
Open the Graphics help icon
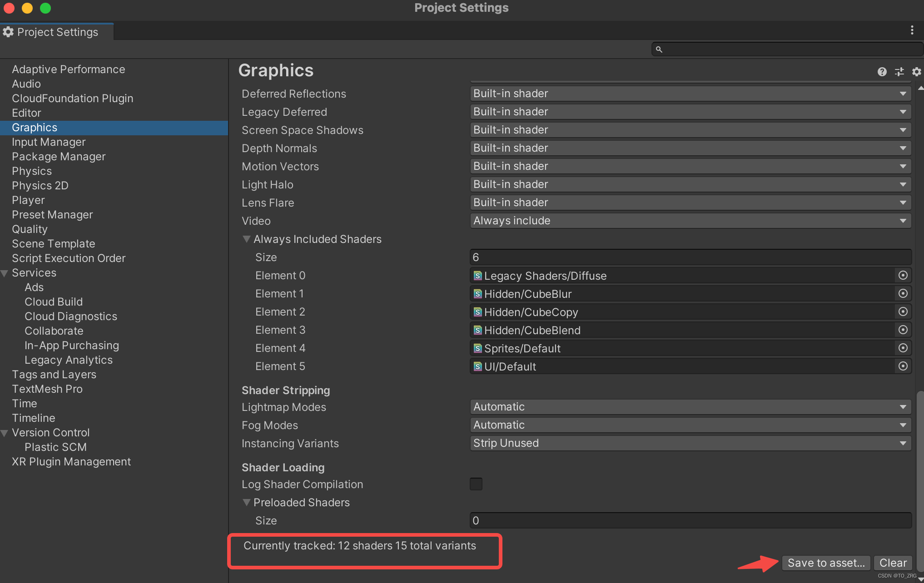882,72
